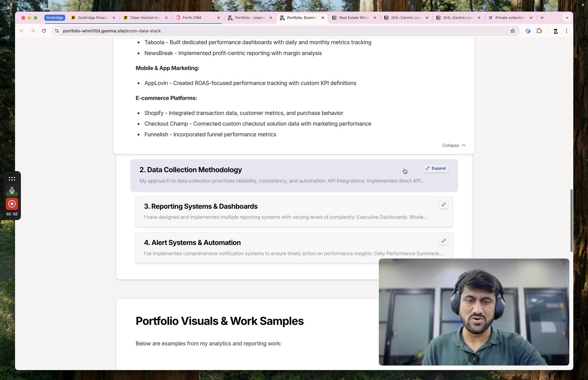Screen dimensions: 588x380
Task: Go back with the browser back arrow
Action: pyautogui.click(x=22, y=31)
